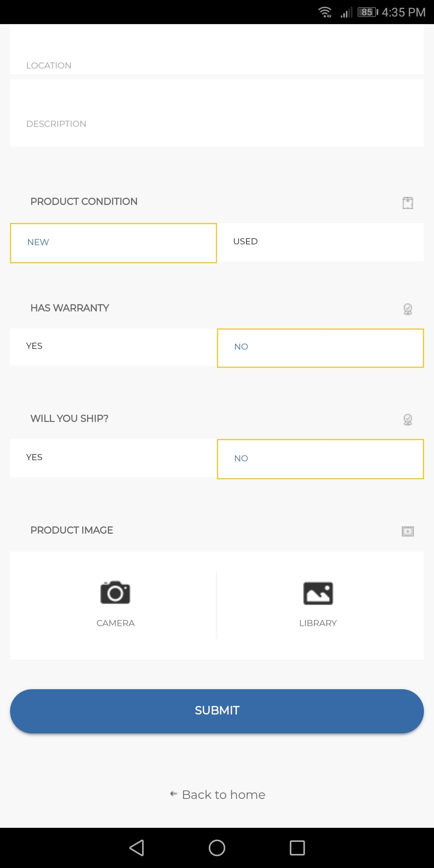Tap the Product Image picture icon
The width and height of the screenshot is (434, 868).
pos(407,531)
